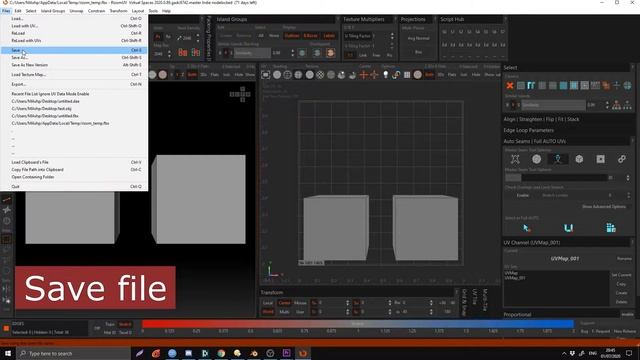Open the Unwrap menu

tap(76, 11)
